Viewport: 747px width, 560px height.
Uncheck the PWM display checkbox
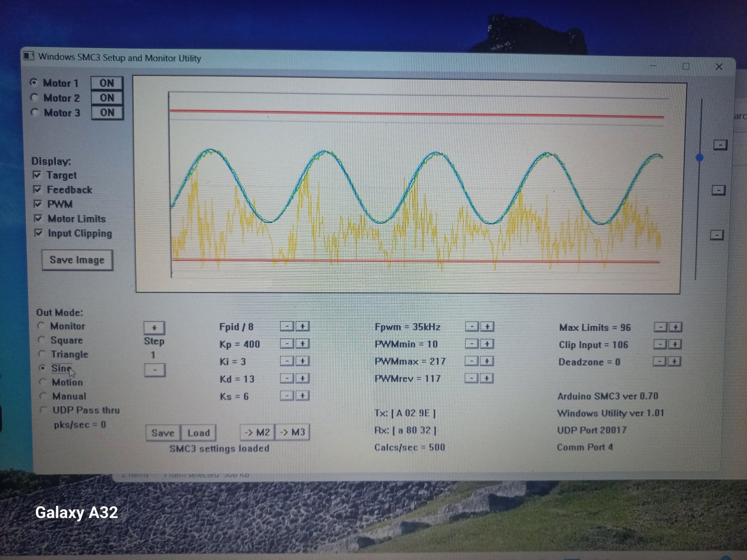click(38, 204)
